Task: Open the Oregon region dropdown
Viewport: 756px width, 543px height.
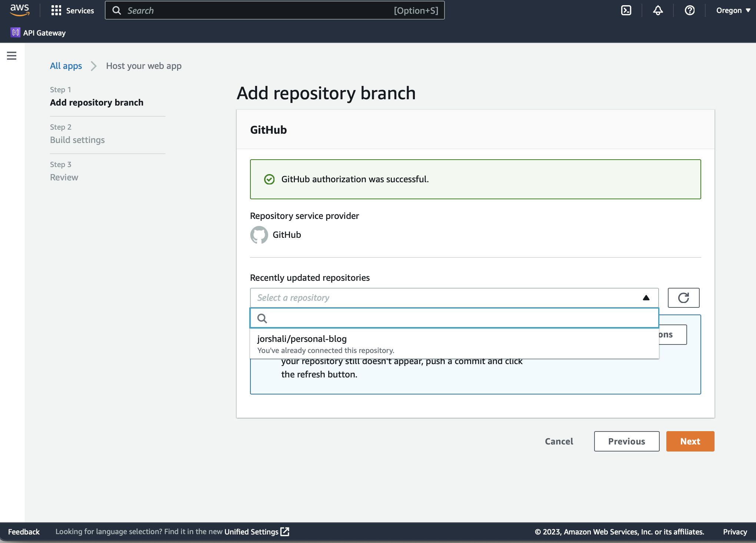Action: coord(733,10)
